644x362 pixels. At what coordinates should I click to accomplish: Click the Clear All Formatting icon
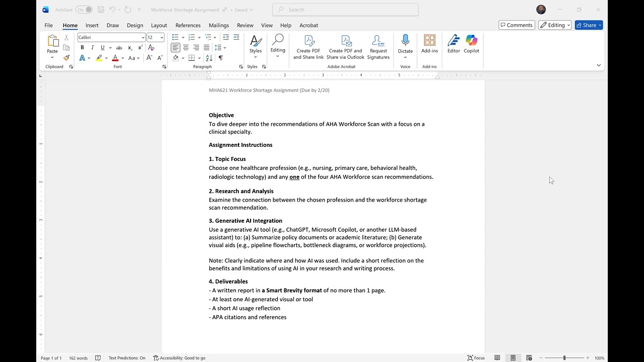[151, 48]
